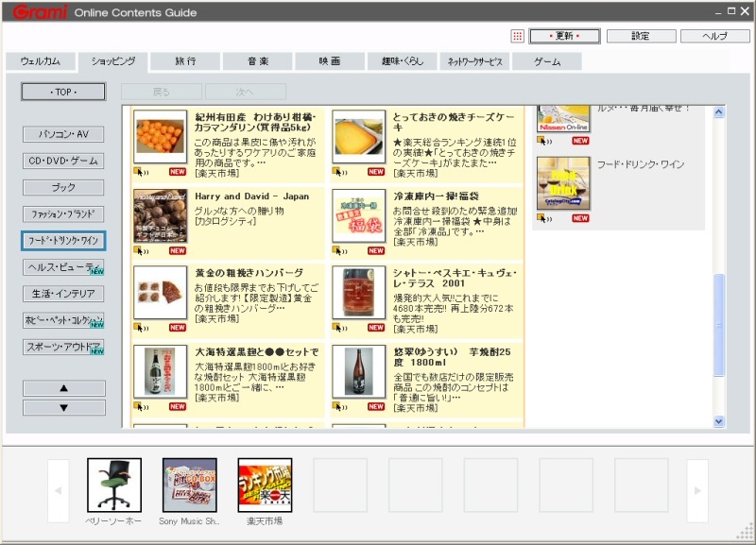Select the ブック category
Viewport: 756px width, 545px height.
point(63,187)
